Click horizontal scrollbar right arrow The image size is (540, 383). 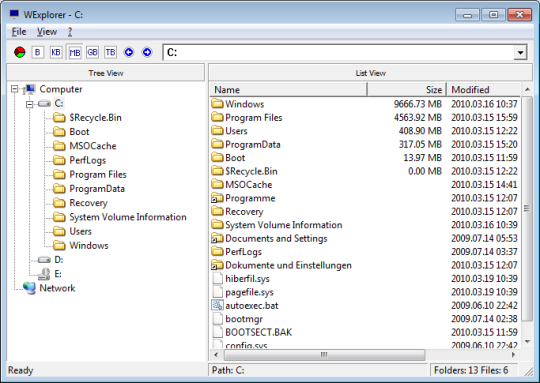pos(513,354)
